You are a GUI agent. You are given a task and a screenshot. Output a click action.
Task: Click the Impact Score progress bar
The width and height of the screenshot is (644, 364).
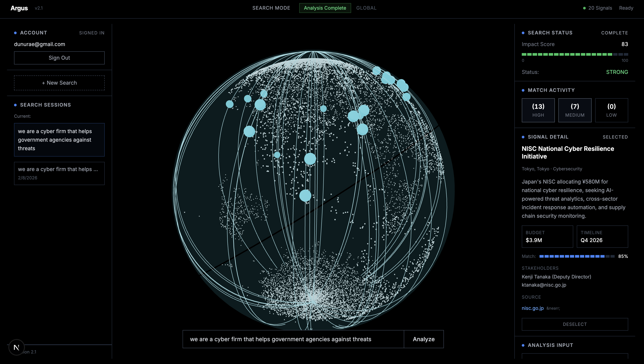[575, 54]
